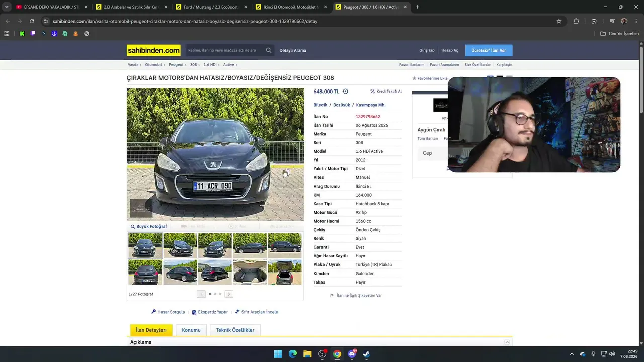Open price history icon next to 648.000 TL
Screen dimensions: 644x362
coord(345,92)
